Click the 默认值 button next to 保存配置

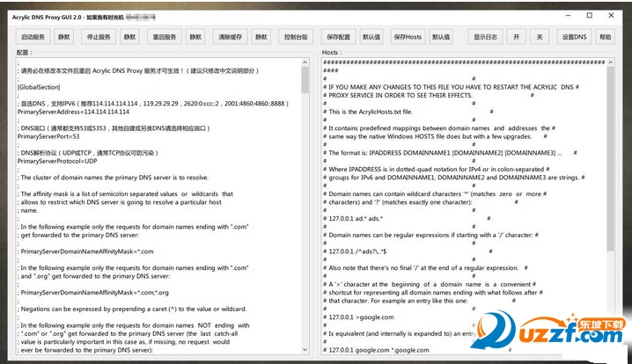371,37
